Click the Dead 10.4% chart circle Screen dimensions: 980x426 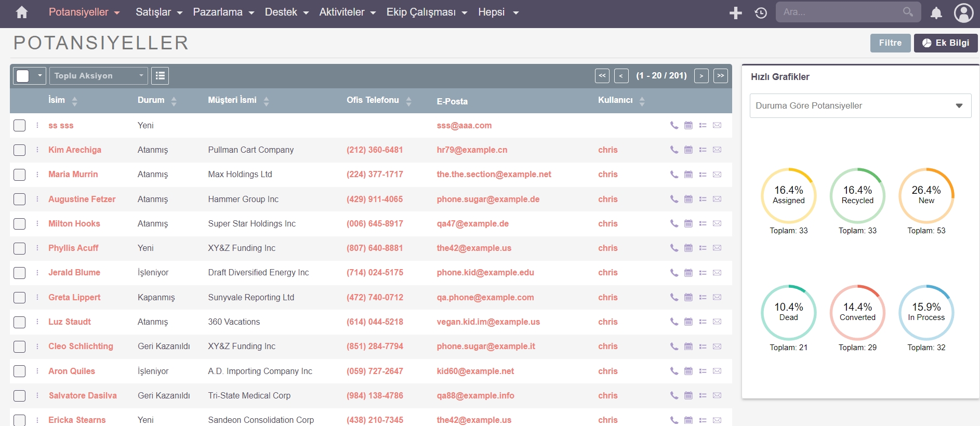(788, 312)
